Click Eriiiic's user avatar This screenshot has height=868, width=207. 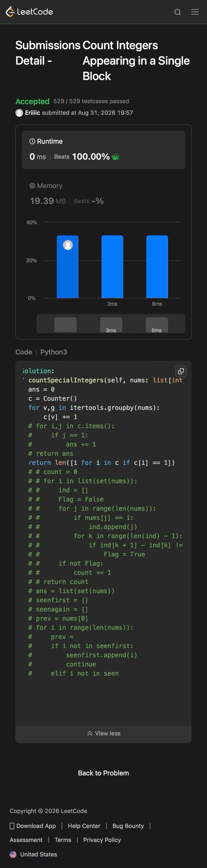[19, 113]
